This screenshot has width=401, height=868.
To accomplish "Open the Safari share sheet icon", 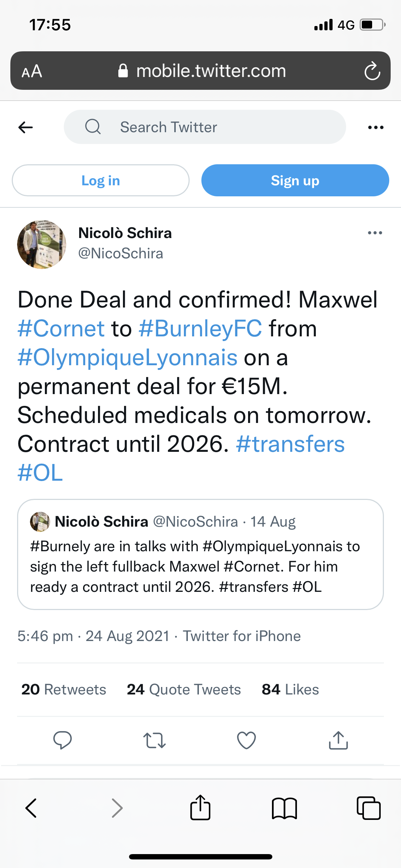I will coord(200,808).
